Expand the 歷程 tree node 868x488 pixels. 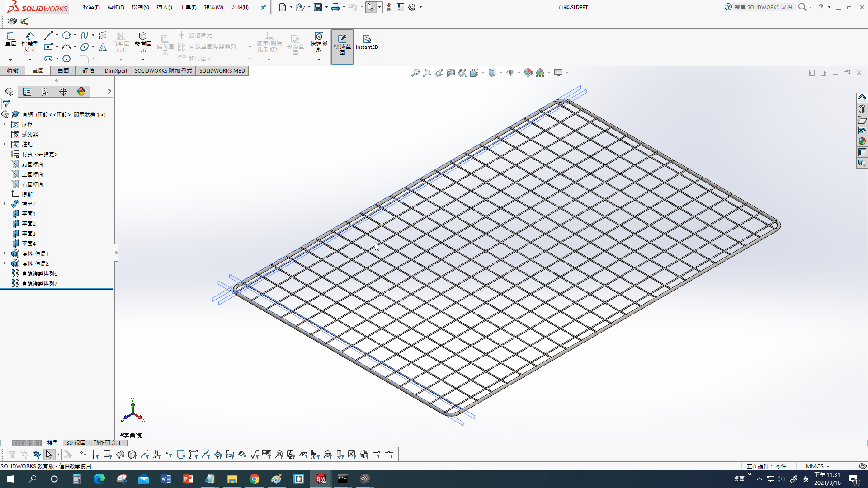click(x=5, y=124)
